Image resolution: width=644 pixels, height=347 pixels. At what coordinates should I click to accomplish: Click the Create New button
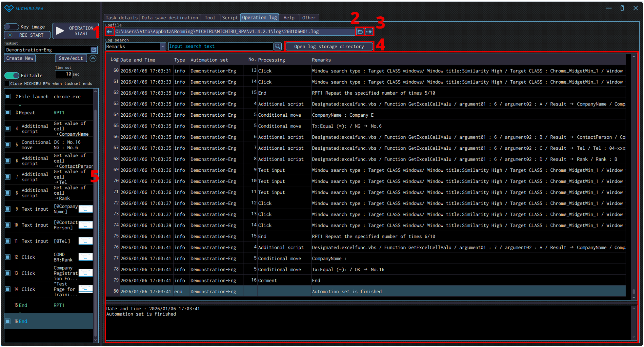(x=20, y=58)
